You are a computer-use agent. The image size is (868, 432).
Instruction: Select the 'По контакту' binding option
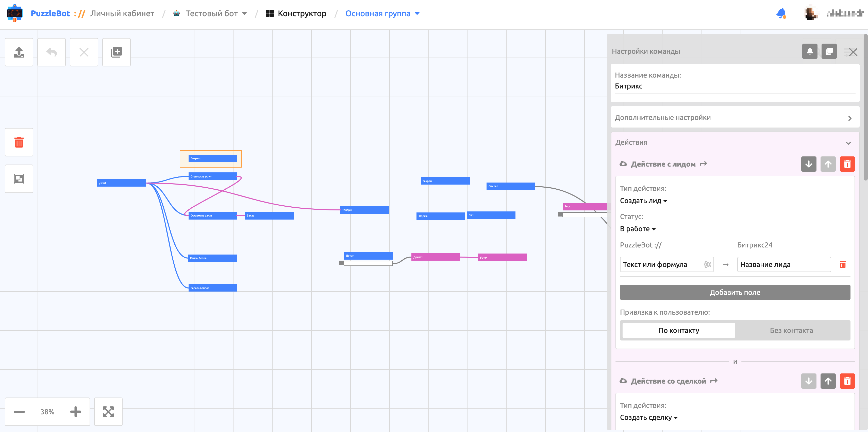tap(679, 330)
